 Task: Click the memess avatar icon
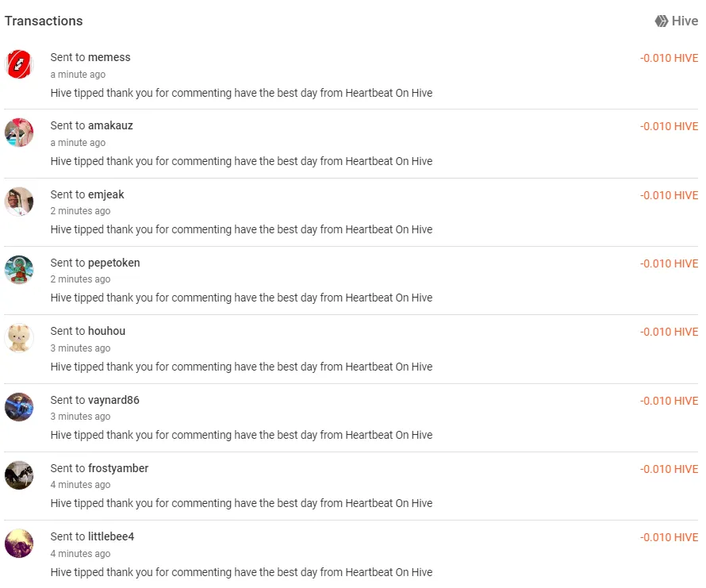tap(19, 64)
